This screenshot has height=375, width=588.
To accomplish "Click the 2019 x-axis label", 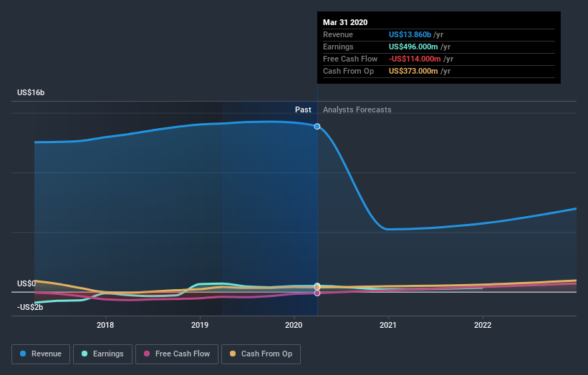I will pos(200,325).
